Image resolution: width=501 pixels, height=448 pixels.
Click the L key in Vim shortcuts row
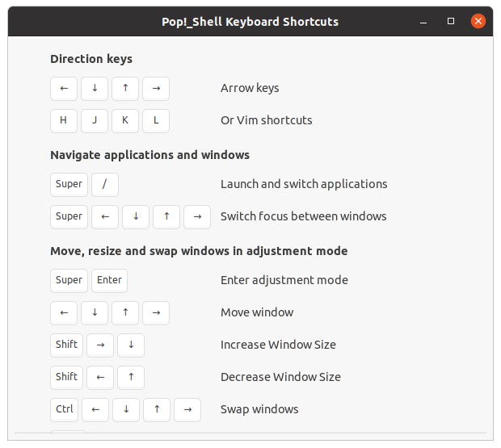click(x=156, y=120)
